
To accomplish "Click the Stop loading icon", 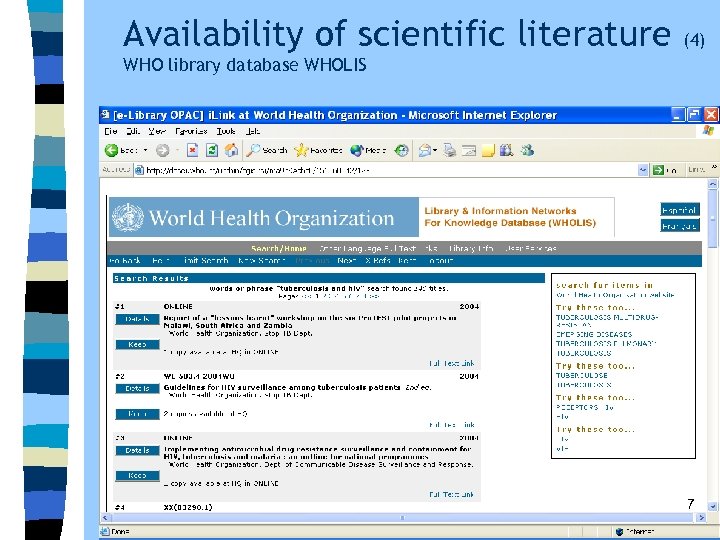I will 193,150.
